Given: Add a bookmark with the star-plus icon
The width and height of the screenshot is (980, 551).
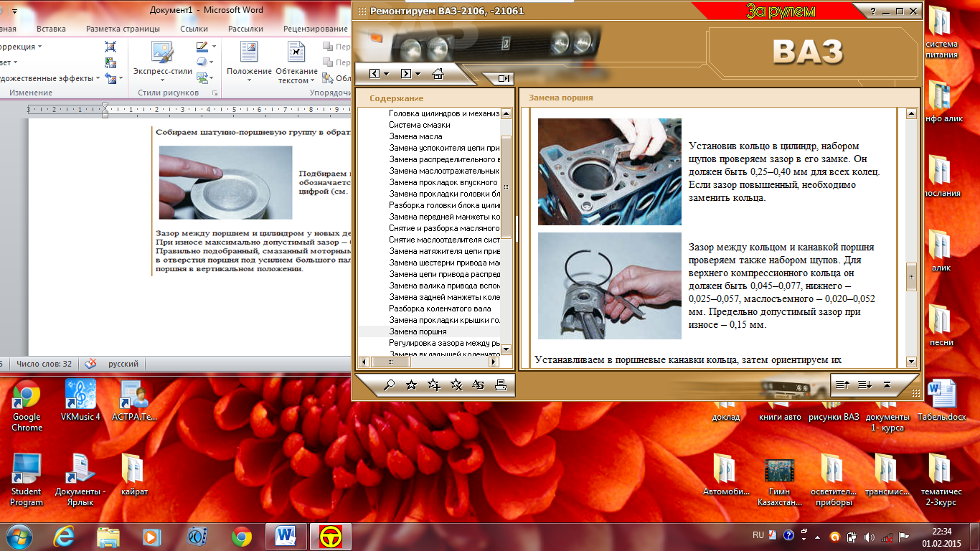Looking at the screenshot, I should click(x=433, y=385).
